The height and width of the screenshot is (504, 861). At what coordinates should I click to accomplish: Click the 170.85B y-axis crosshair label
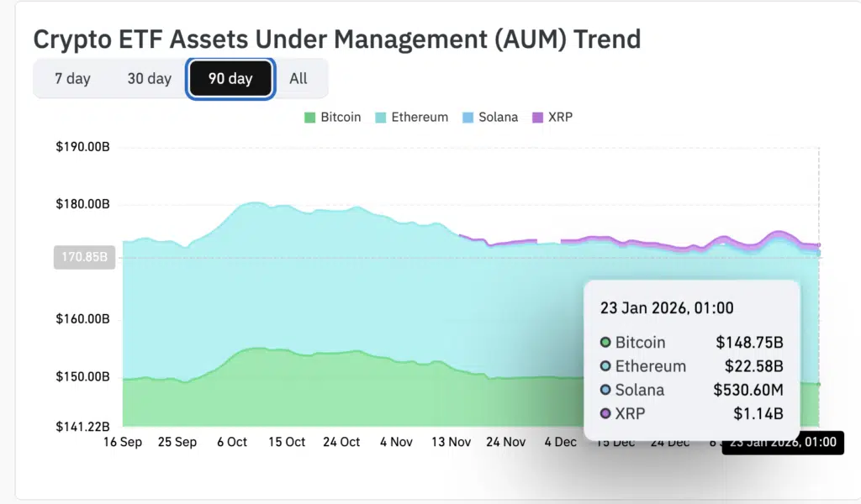[84, 257]
